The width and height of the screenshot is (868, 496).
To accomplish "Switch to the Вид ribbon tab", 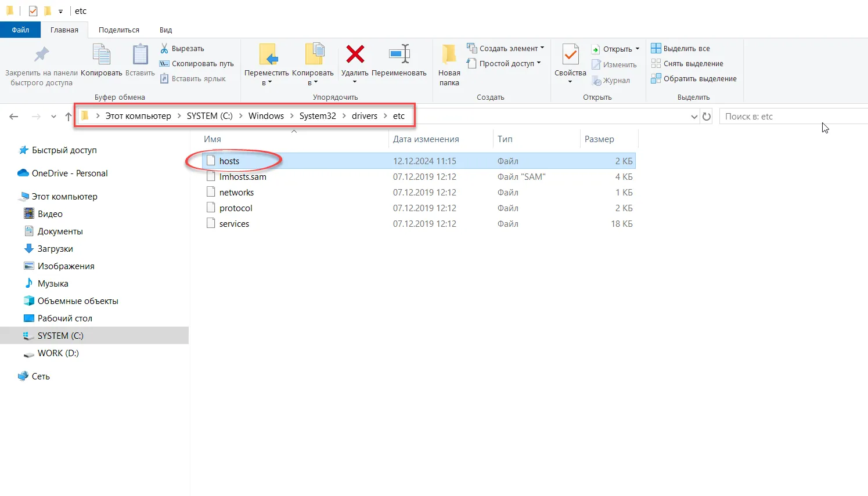I will tap(165, 29).
